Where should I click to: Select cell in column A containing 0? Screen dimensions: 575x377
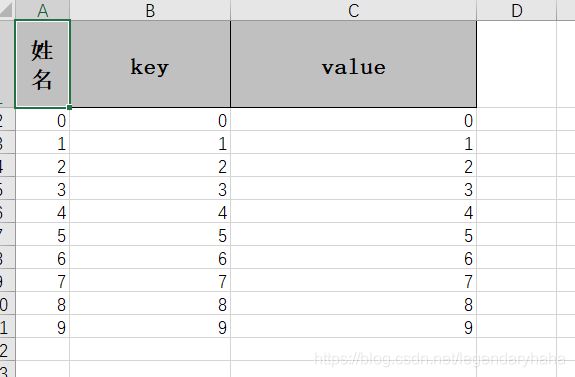43,119
